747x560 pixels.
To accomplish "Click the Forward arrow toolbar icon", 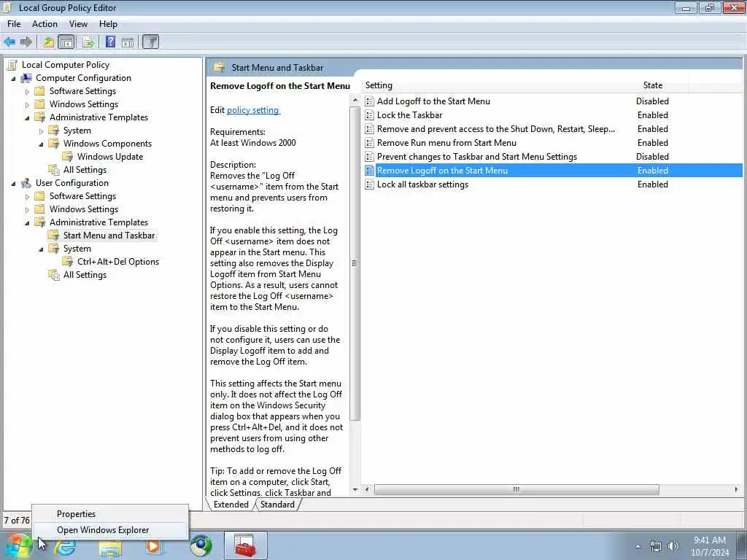I will tap(26, 42).
